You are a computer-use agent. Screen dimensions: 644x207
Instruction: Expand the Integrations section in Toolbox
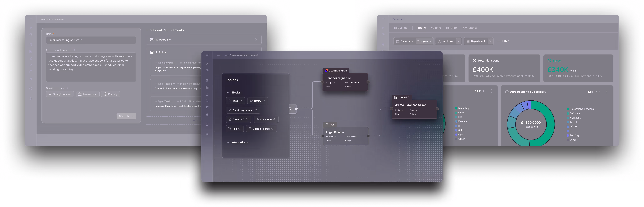pos(228,142)
